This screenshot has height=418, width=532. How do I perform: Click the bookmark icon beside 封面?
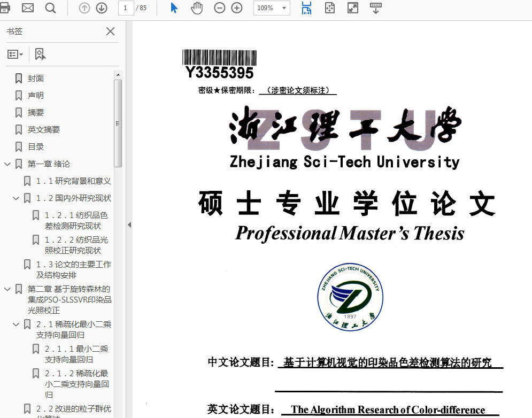(19, 79)
